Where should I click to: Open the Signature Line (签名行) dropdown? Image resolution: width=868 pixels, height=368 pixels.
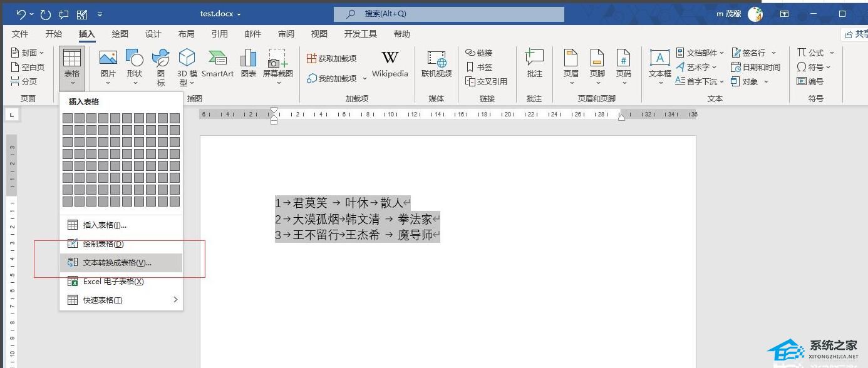[x=753, y=53]
